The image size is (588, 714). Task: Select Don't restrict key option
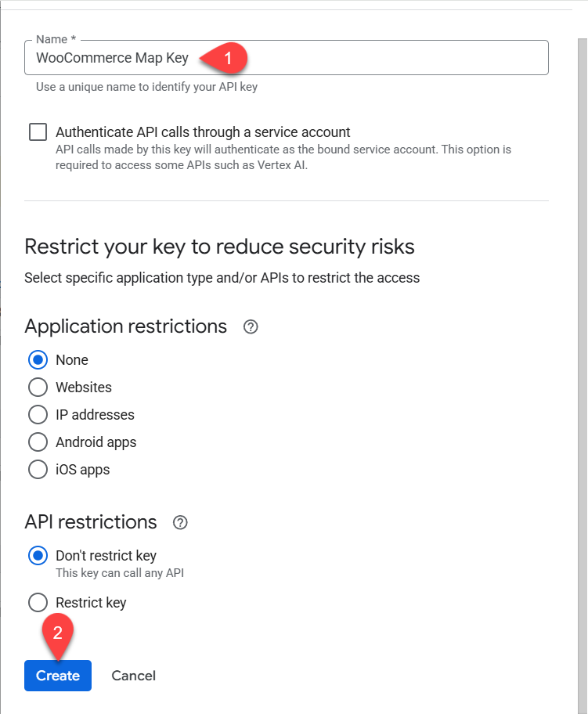(38, 556)
